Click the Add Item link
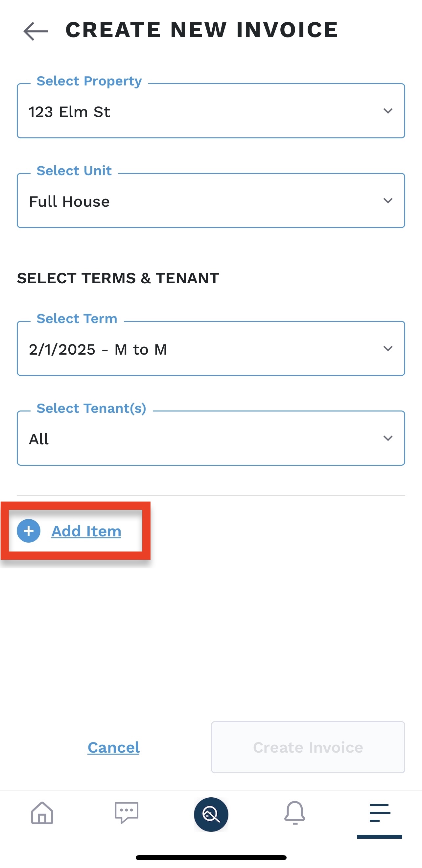 click(86, 531)
